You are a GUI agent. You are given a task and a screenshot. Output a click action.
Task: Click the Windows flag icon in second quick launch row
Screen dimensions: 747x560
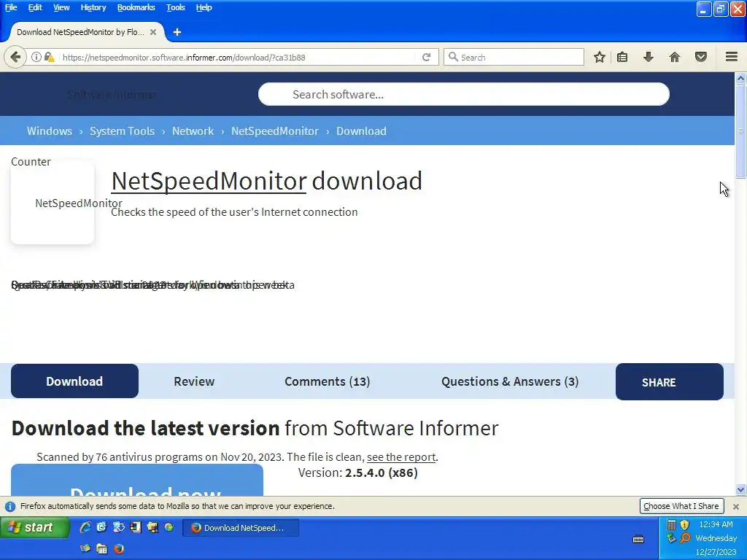pyautogui.click(x=85, y=548)
